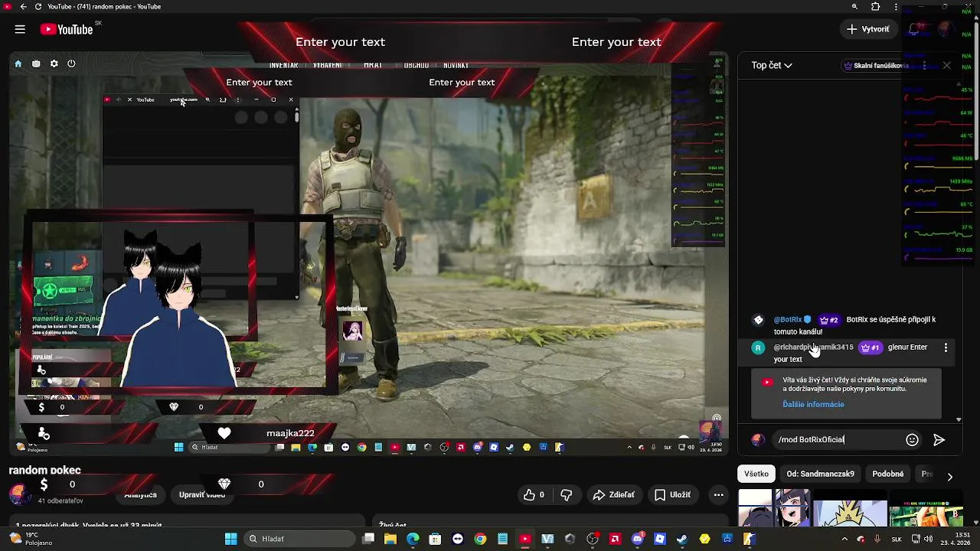Click the game TV icon in stream
This screenshot has height=551, width=980.
click(x=36, y=64)
